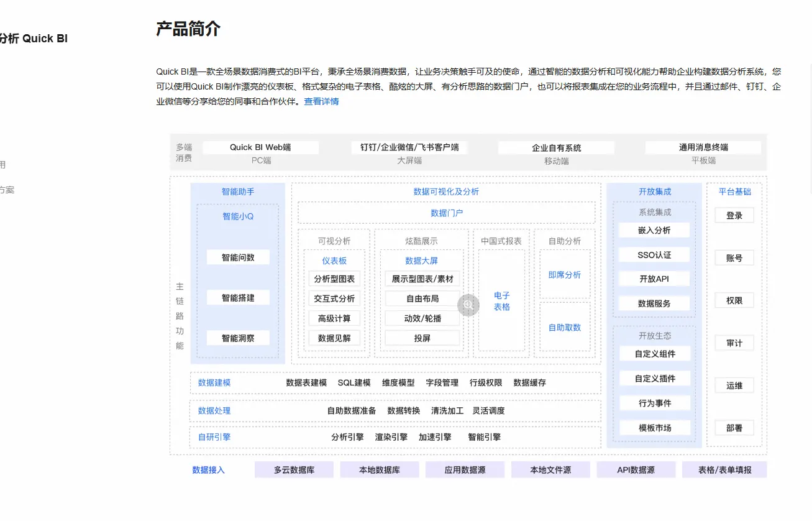Click the 数据大屏 label
The height and width of the screenshot is (521, 812).
pyautogui.click(x=422, y=260)
